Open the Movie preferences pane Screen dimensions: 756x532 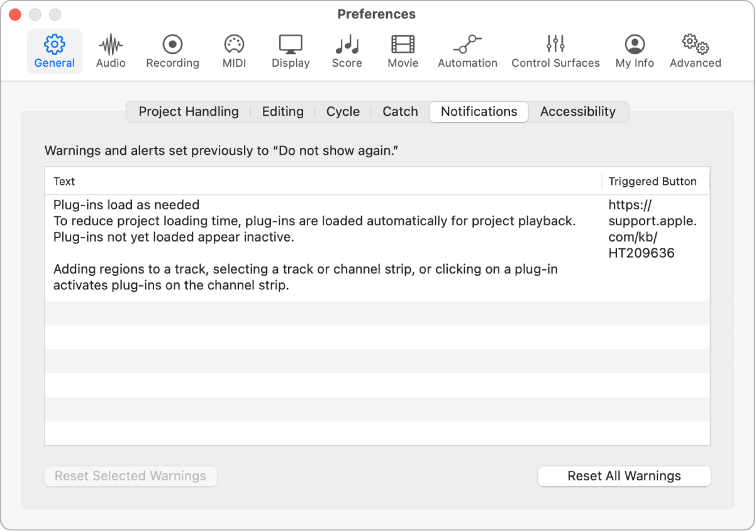pyautogui.click(x=403, y=52)
